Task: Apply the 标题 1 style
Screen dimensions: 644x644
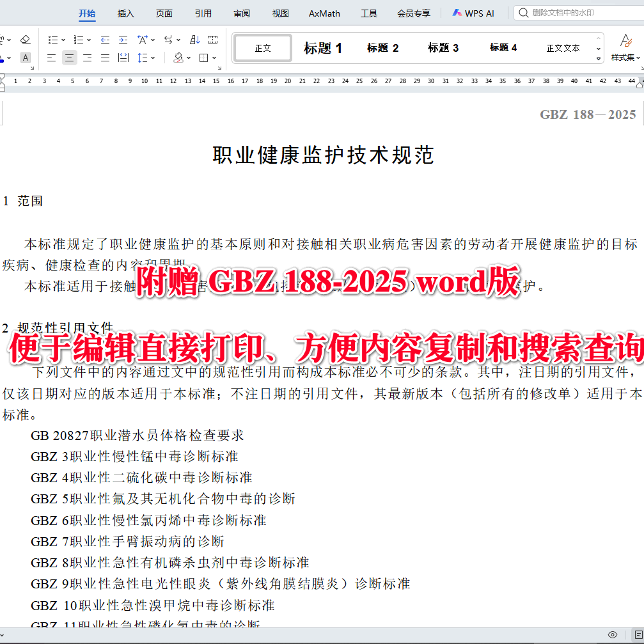Action: point(323,47)
